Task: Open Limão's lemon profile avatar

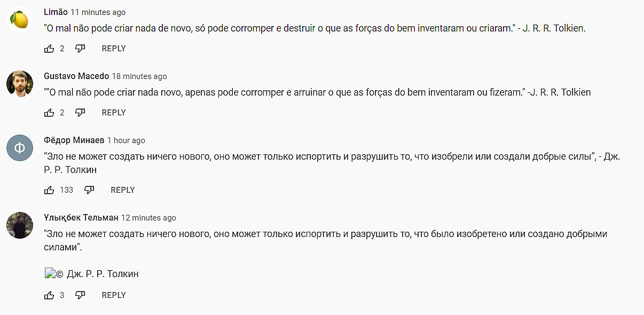Action: pyautogui.click(x=20, y=20)
